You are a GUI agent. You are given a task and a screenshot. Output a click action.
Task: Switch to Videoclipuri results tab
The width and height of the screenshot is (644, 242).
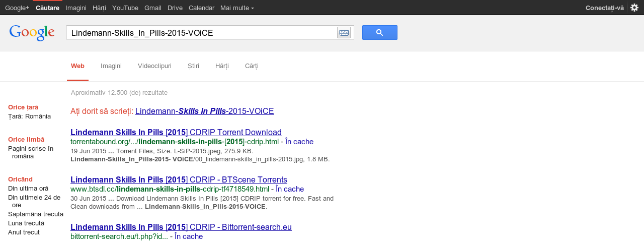(x=154, y=66)
